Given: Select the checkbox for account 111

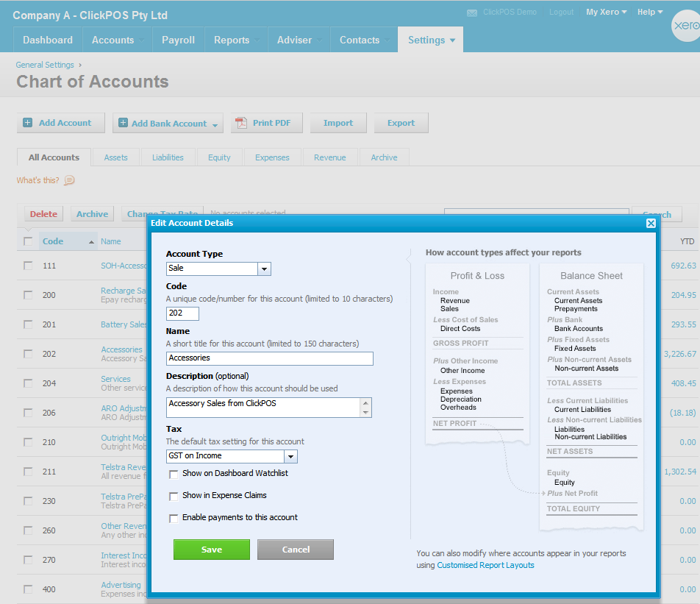Looking at the screenshot, I should (x=28, y=266).
